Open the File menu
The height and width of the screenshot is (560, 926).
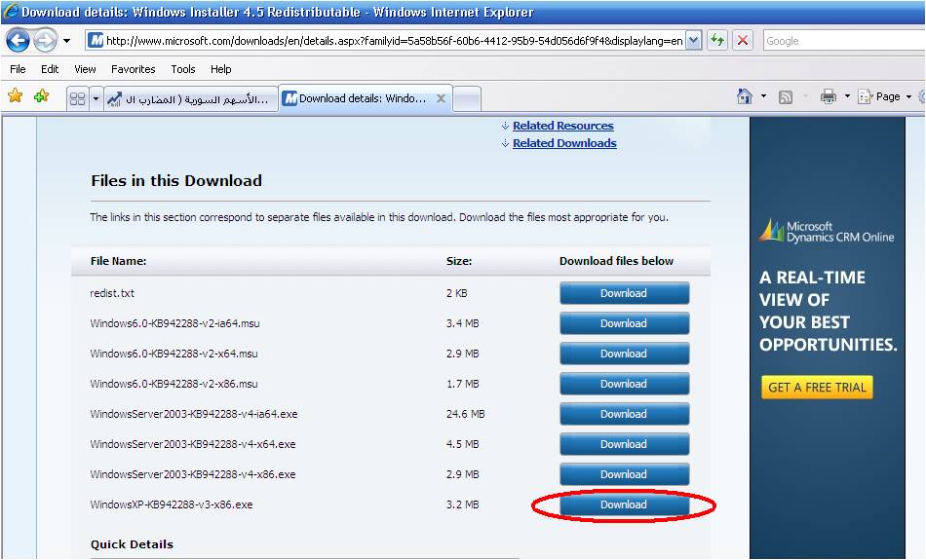[18, 69]
